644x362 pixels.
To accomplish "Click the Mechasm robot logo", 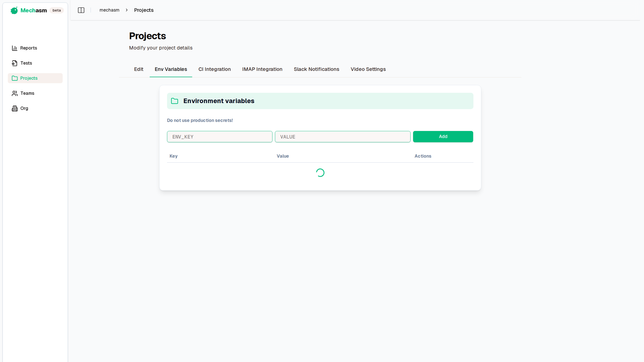I will (14, 10).
